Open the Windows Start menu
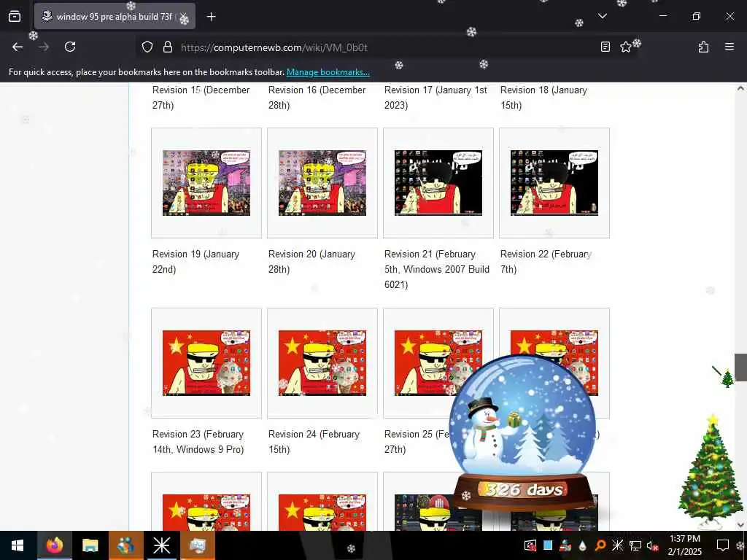 pyautogui.click(x=18, y=545)
